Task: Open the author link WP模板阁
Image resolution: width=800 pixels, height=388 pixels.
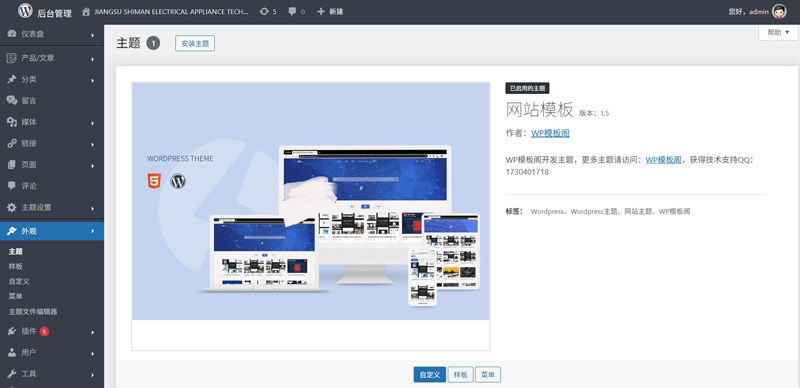Action: [550, 133]
